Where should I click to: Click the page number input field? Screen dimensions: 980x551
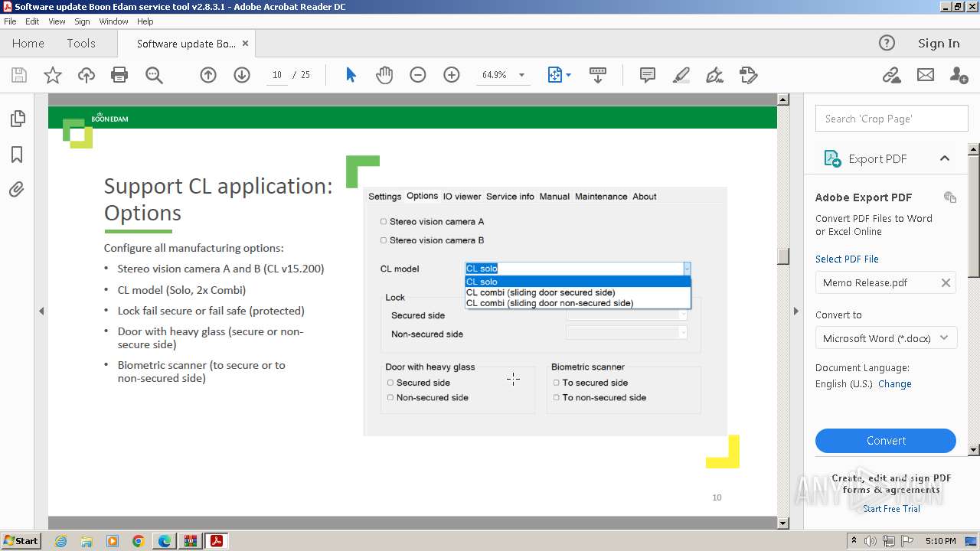point(277,75)
